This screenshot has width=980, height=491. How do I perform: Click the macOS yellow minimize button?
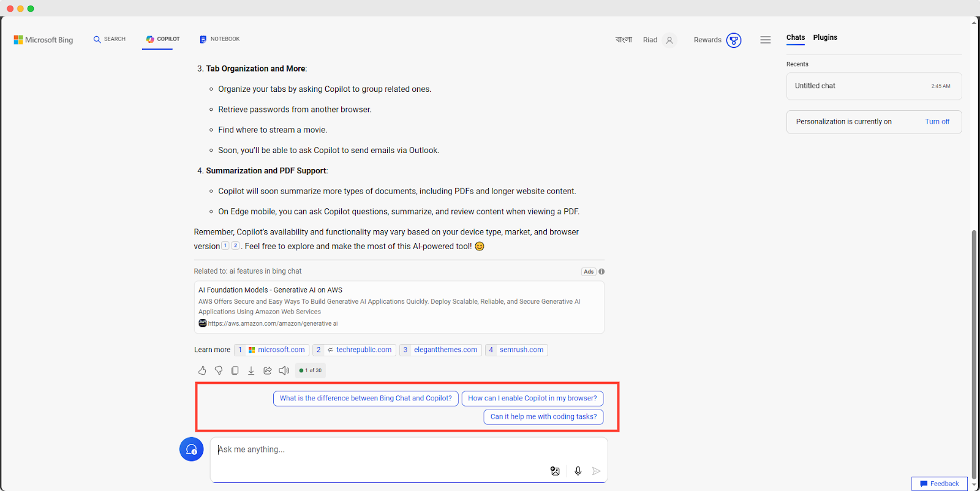[20, 9]
